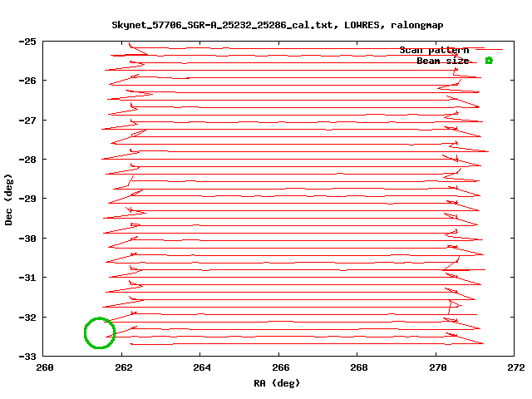Click the 'Dec (deg)' axis label

point(8,199)
